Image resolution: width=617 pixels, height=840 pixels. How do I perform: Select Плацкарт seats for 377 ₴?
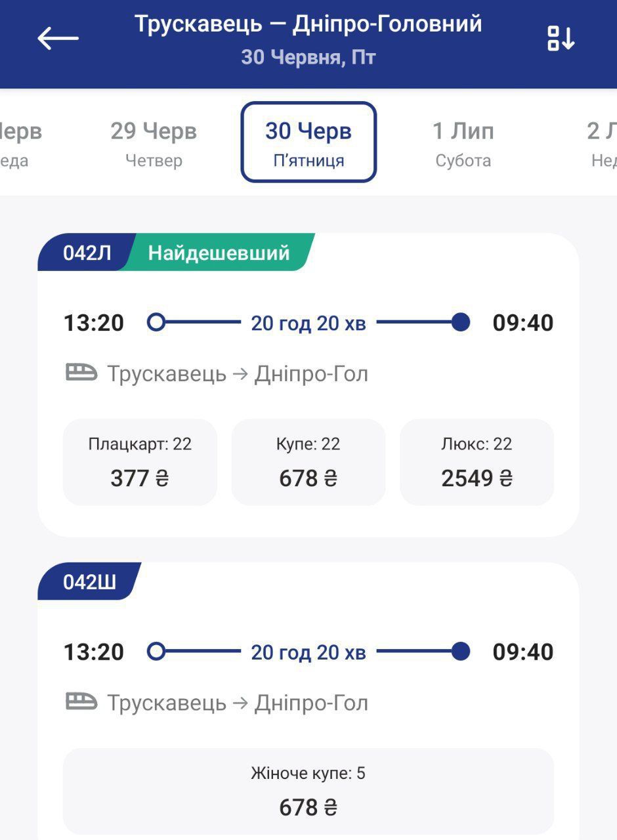[139, 462]
